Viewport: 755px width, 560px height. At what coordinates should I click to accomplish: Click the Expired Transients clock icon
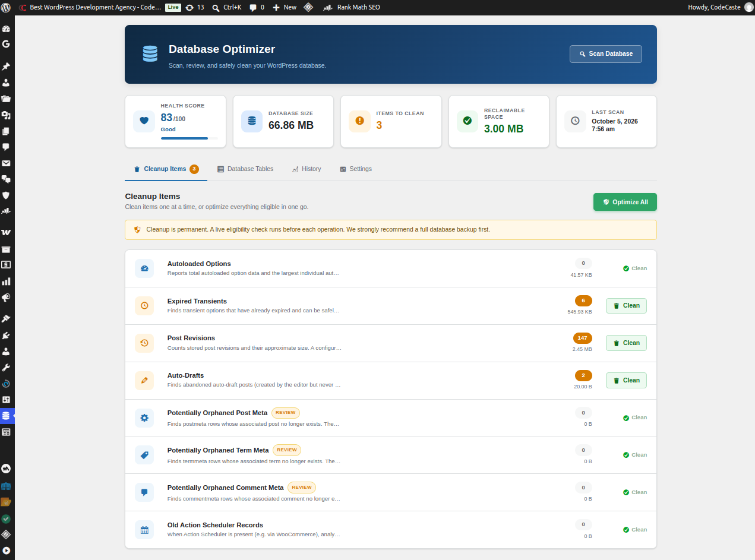(x=144, y=306)
